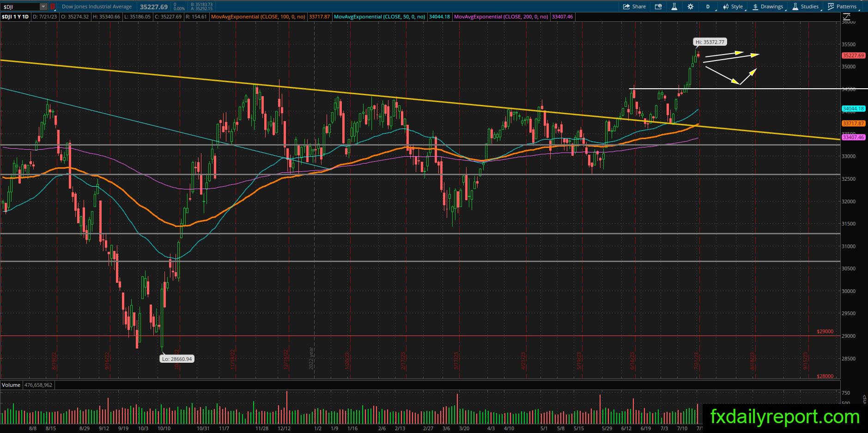This screenshot has width=868, height=433.
Task: Click the High value H: 35340.66
Action: [106, 17]
